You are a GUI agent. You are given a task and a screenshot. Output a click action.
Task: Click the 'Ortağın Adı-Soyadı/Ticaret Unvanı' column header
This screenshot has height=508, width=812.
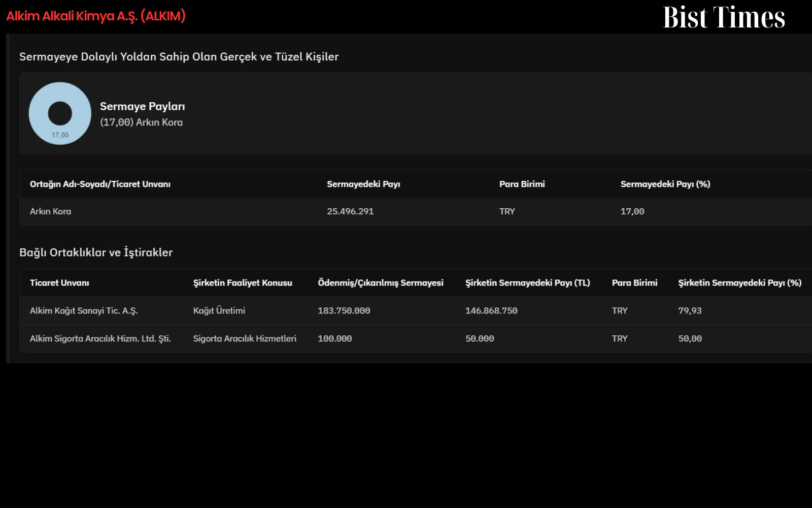coord(100,184)
